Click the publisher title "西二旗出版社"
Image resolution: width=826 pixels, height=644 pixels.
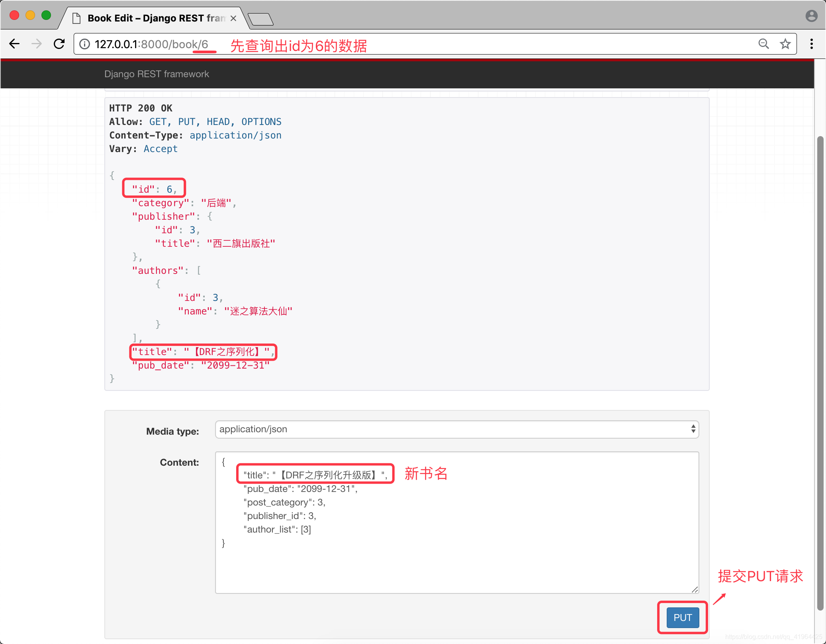[241, 244]
